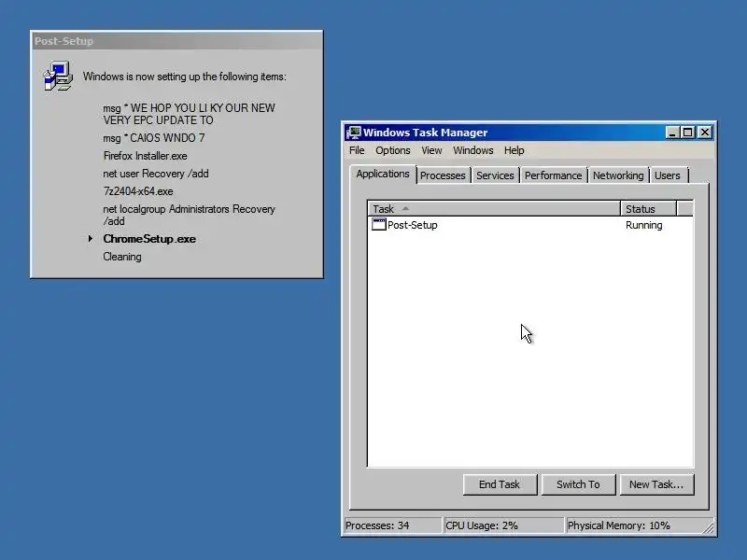Open the View menu
The width and height of the screenshot is (747, 560).
click(431, 150)
